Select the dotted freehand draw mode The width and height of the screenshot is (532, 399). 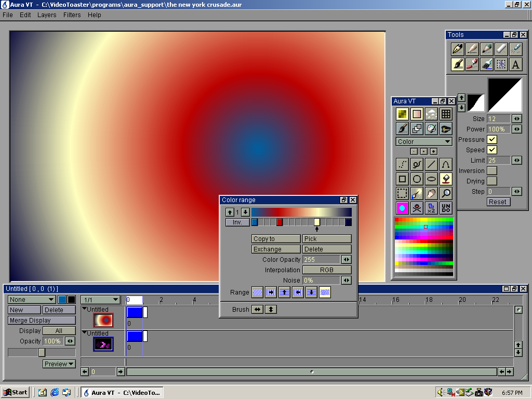coord(403,165)
